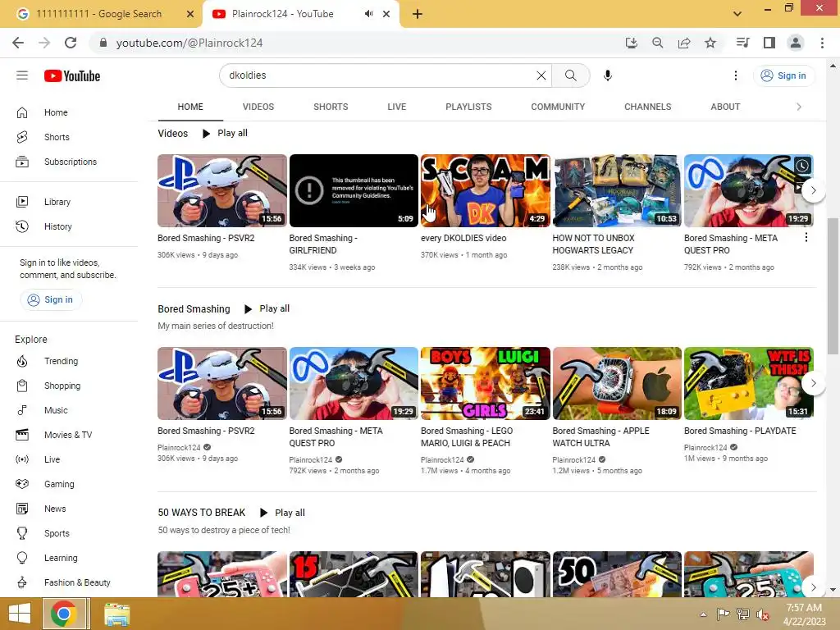Screen dimensions: 840x630
Task: Click the search magnifier button
Action: coord(571,75)
